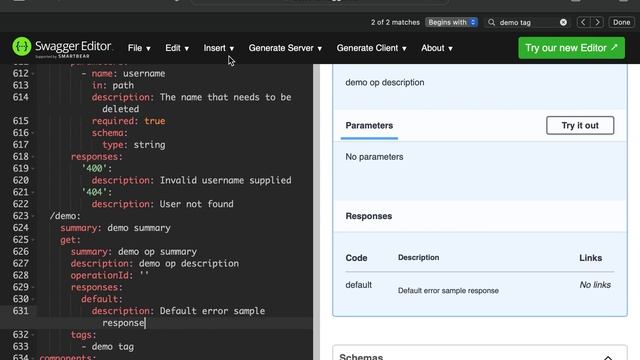This screenshot has height=360, width=640.
Task: Fold the default block at line 630
Action: coord(33,299)
